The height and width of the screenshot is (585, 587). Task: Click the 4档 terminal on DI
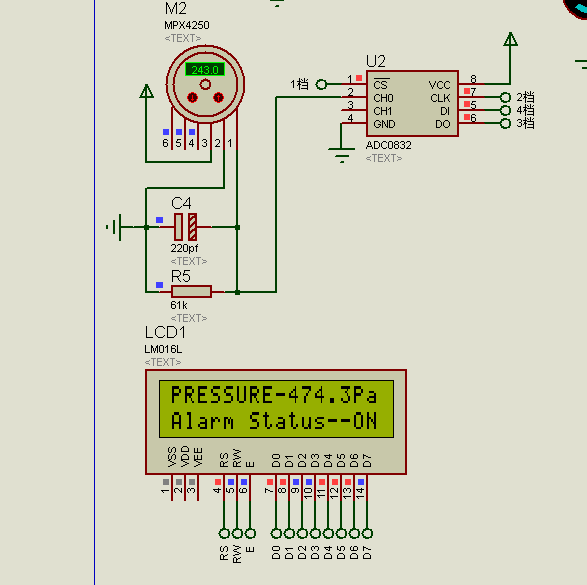[505, 110]
